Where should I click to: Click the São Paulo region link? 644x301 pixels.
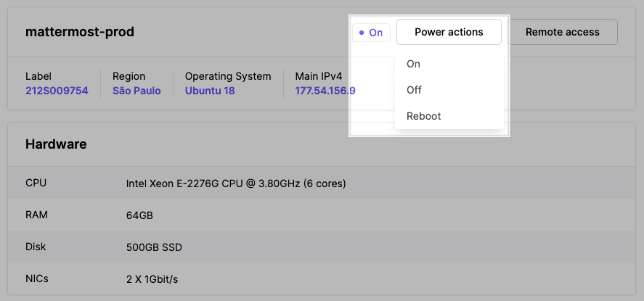136,91
